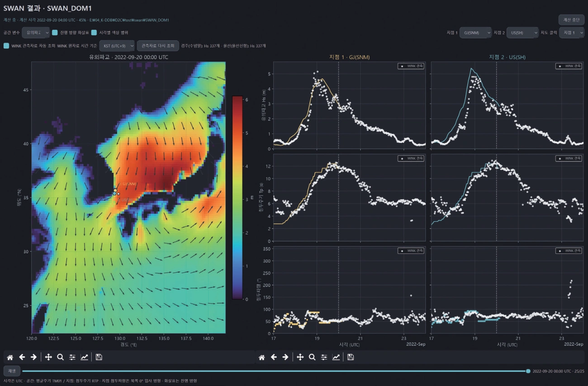Image resolution: width=588 pixels, height=386 pixels.
Task: Click the map toolbar back arrow
Action: pos(22,357)
